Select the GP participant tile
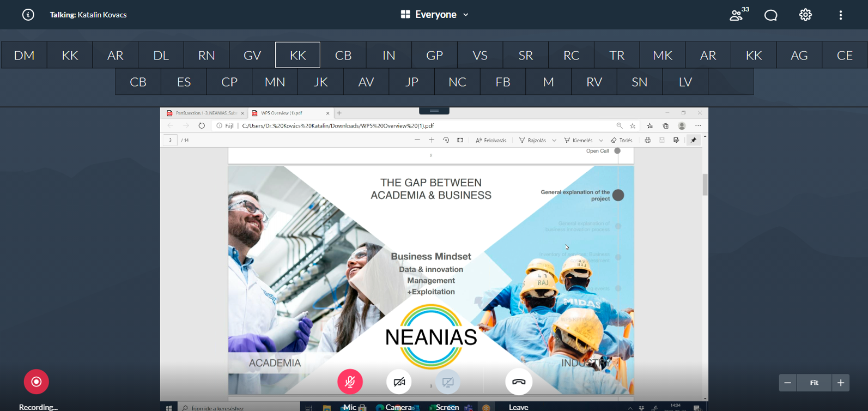 coord(434,55)
